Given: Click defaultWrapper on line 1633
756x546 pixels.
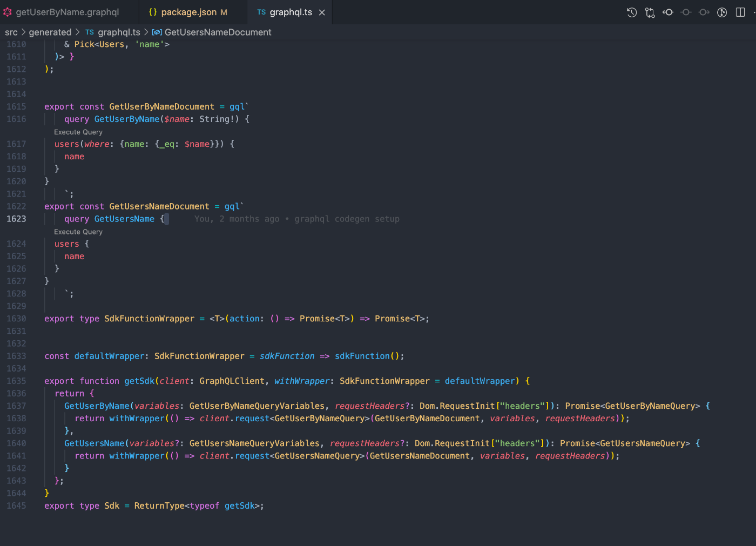Looking at the screenshot, I should [x=110, y=356].
